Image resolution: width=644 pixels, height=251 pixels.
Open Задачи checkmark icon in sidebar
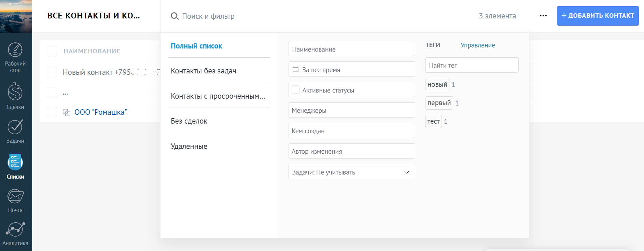tap(15, 127)
